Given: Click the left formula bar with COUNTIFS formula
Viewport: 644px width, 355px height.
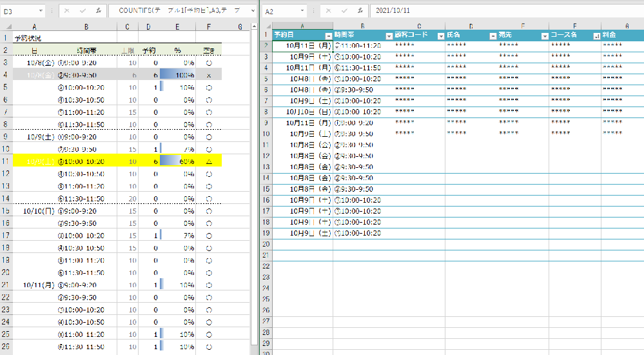Looking at the screenshot, I should point(179,11).
